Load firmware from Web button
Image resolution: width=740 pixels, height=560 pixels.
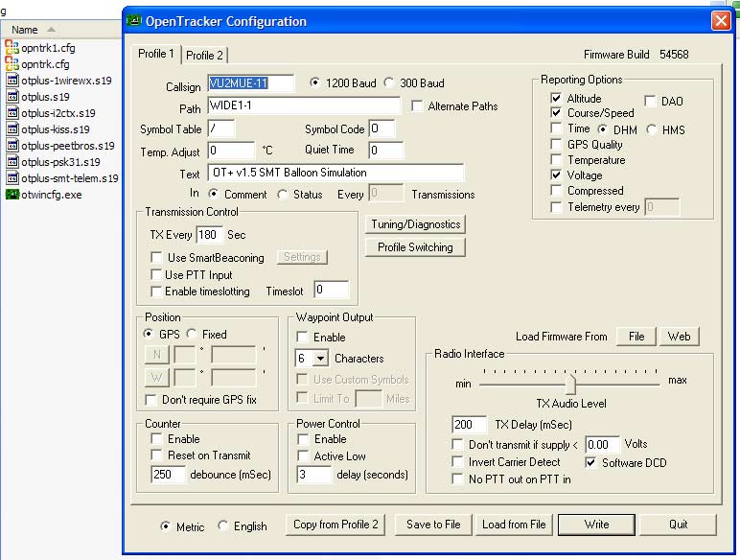point(679,337)
